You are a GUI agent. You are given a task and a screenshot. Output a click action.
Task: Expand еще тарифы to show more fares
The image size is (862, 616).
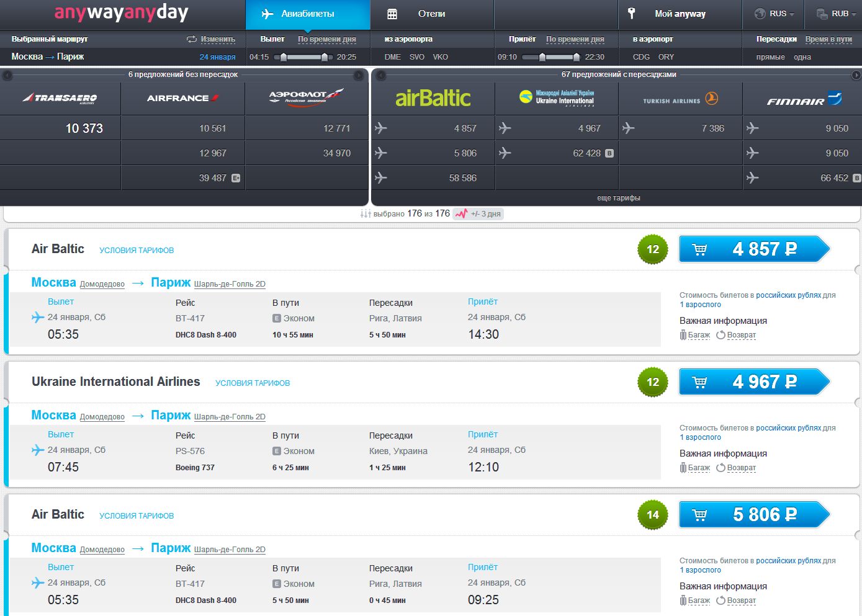[x=618, y=198]
